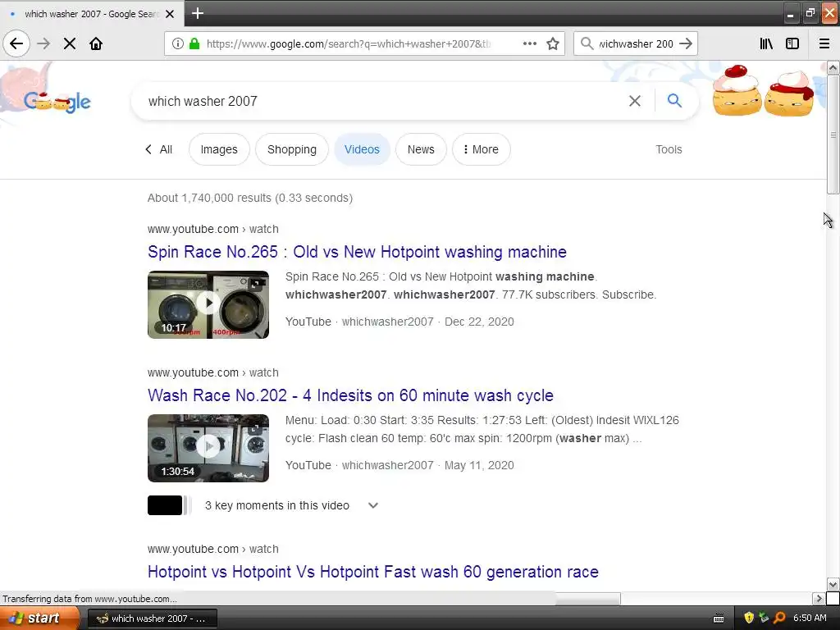Submit browser search with the go arrow

click(x=686, y=43)
